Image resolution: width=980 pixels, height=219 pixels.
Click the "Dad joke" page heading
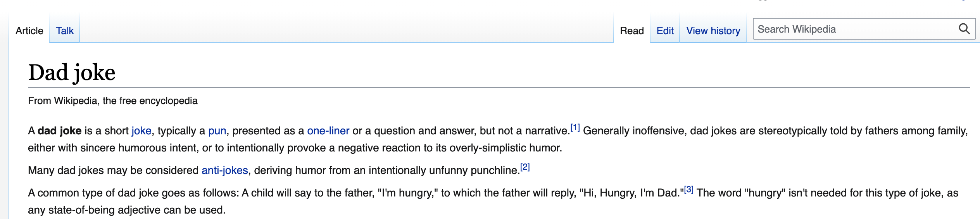coord(72,72)
